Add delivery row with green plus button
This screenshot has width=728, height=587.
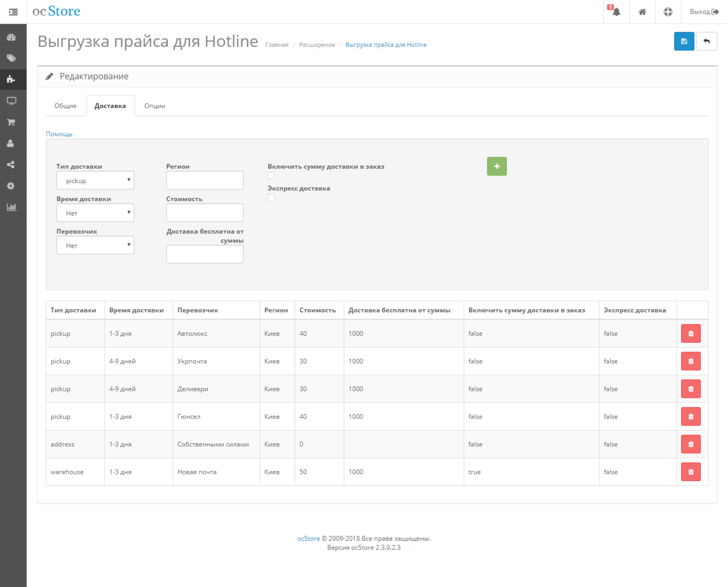tap(497, 166)
